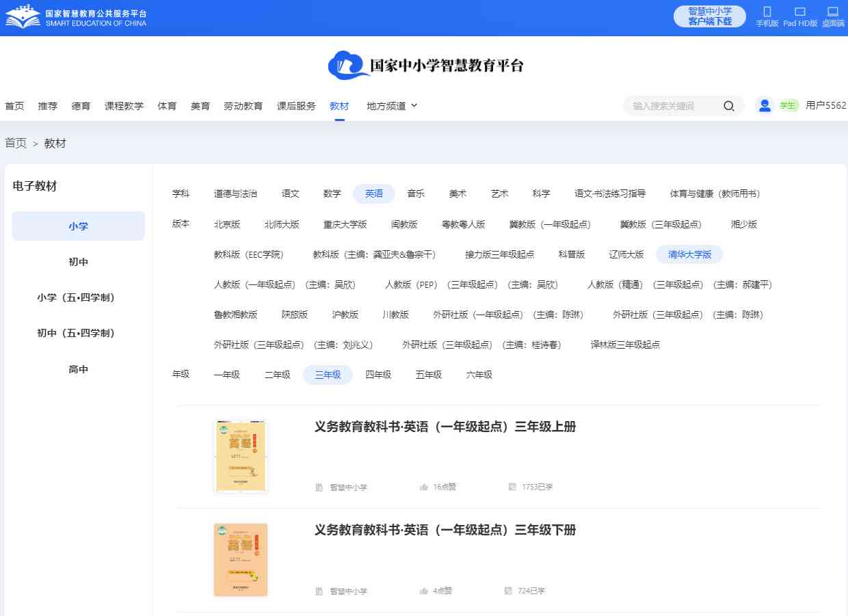
Task: Click the 学生 role badge
Action: (789, 106)
